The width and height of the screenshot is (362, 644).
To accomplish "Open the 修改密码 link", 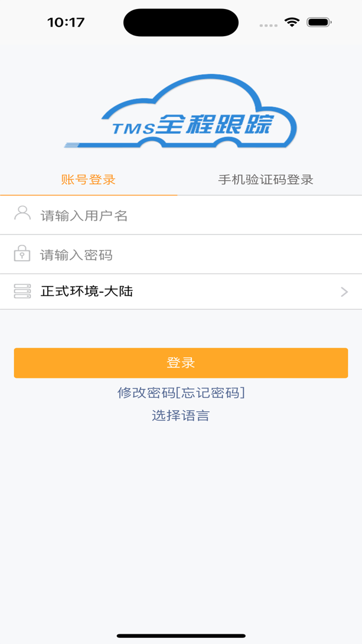I will tap(146, 393).
